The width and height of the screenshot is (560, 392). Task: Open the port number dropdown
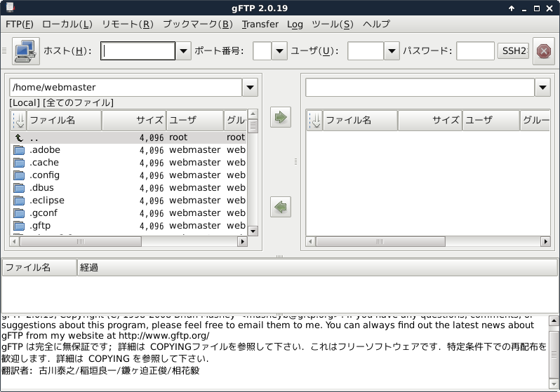tap(279, 51)
